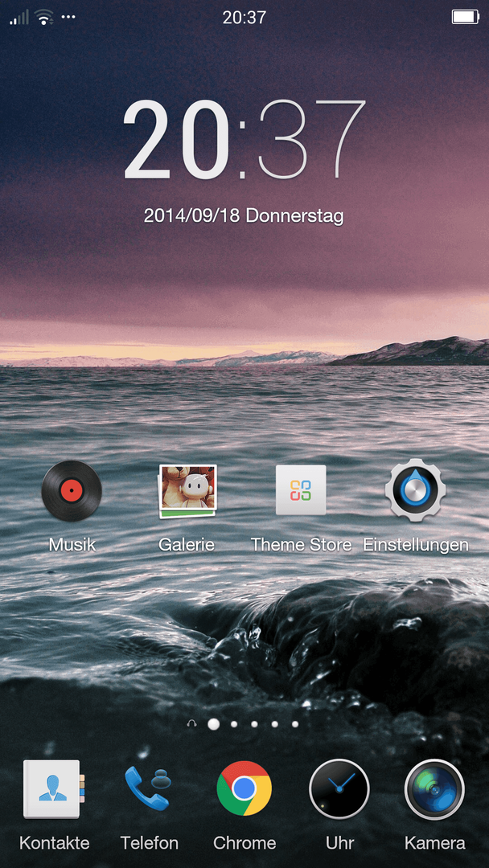Image resolution: width=489 pixels, height=868 pixels.
Task: Tap the Theme Store label
Action: pos(302,545)
